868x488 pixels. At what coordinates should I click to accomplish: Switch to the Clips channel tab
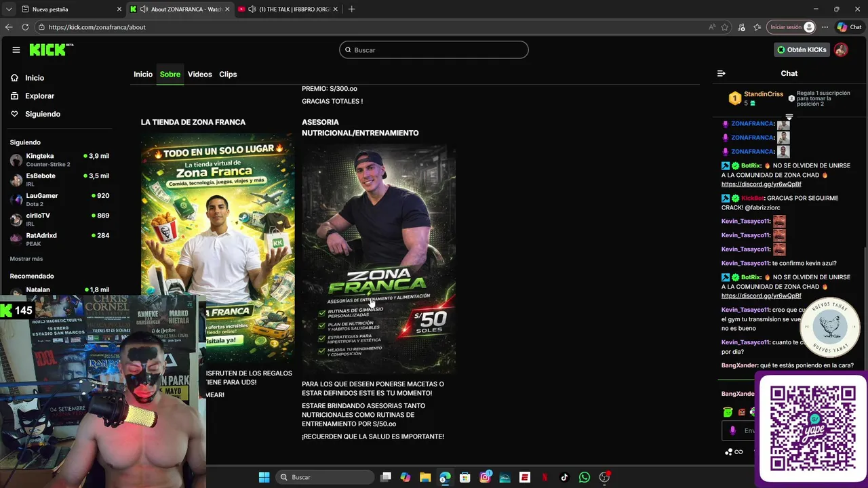[228, 74]
